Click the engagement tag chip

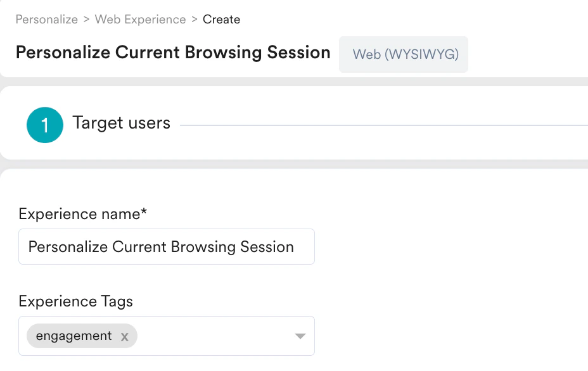(x=73, y=336)
